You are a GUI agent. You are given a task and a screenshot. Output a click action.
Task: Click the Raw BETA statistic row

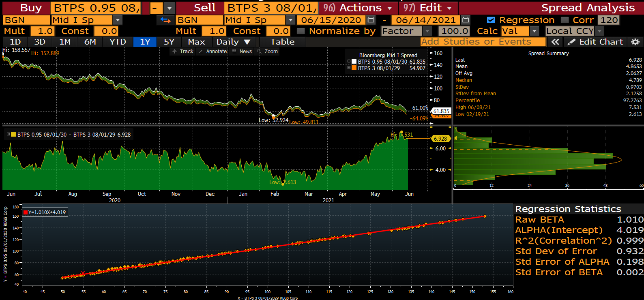click(579, 219)
